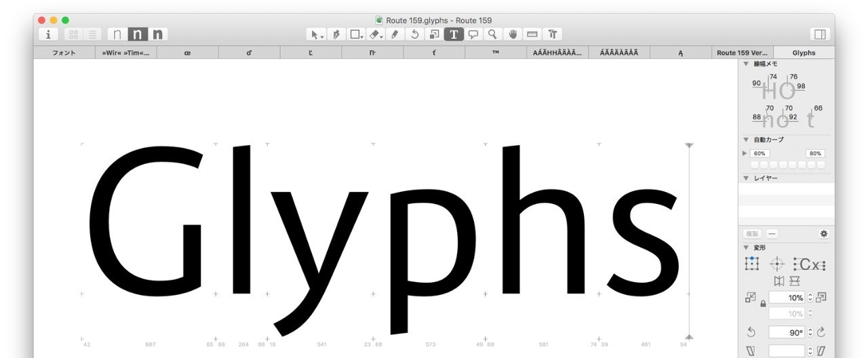Flip vertically with mirror icon
The height and width of the screenshot is (358, 868).
pos(795,281)
